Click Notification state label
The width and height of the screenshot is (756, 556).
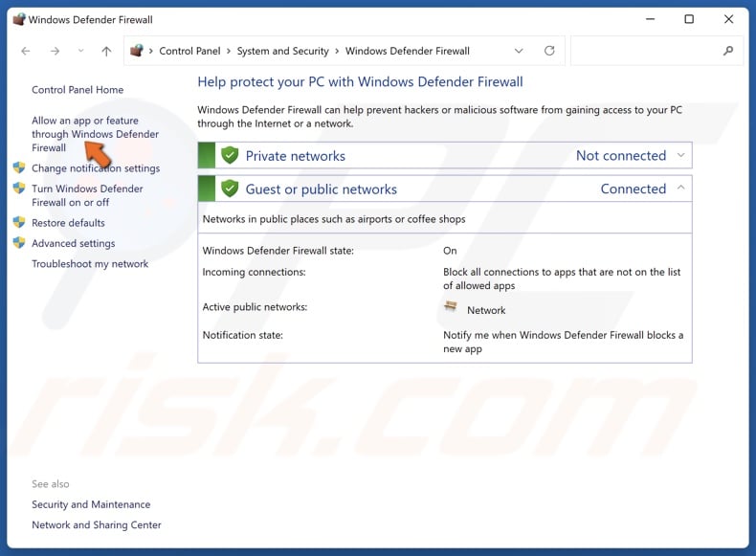(242, 335)
